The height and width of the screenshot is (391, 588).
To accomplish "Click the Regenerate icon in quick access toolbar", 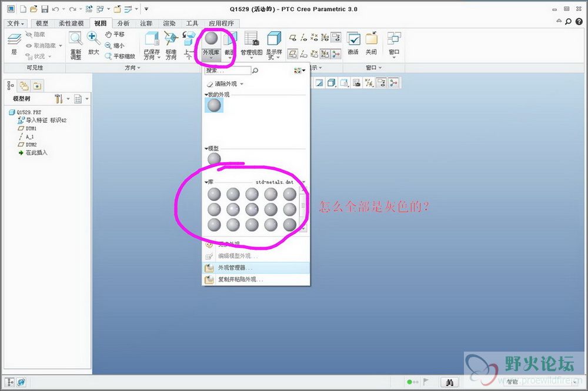I will [x=89, y=9].
